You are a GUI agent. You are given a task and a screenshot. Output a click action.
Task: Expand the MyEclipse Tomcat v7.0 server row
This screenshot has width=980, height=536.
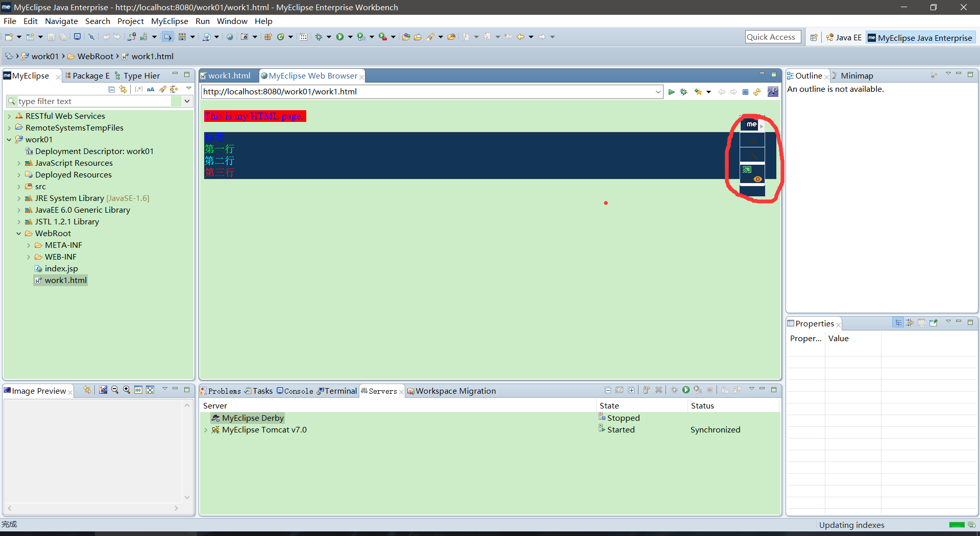[206, 430]
